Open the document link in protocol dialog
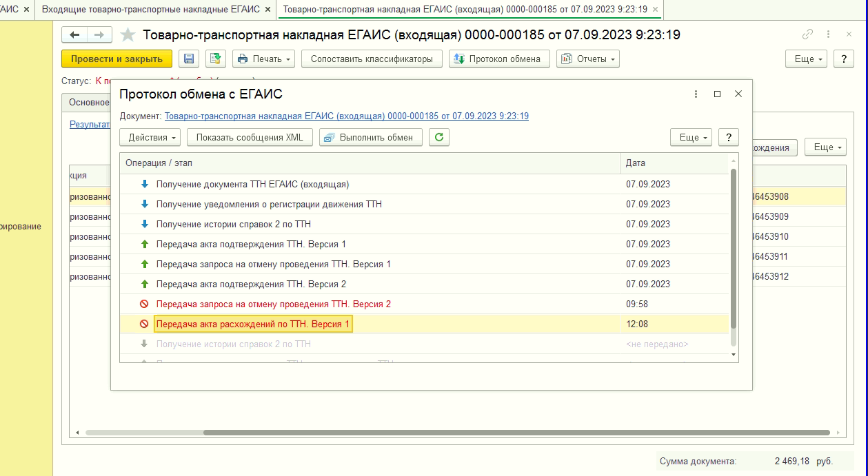The height and width of the screenshot is (476, 868). pos(347,116)
